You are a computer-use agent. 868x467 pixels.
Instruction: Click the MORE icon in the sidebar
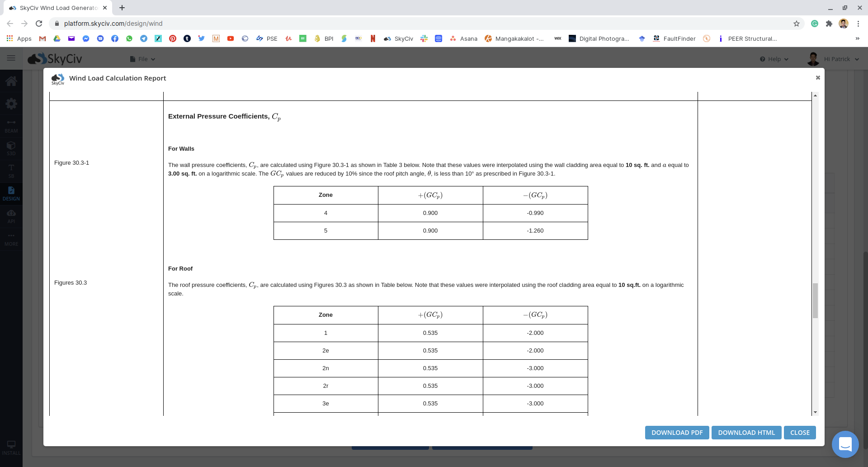pos(11,238)
